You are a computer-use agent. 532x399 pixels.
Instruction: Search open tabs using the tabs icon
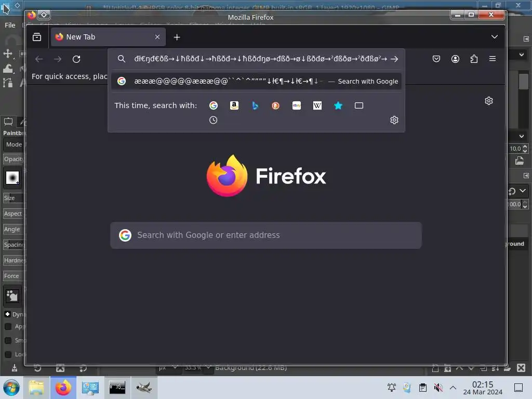pyautogui.click(x=359, y=105)
